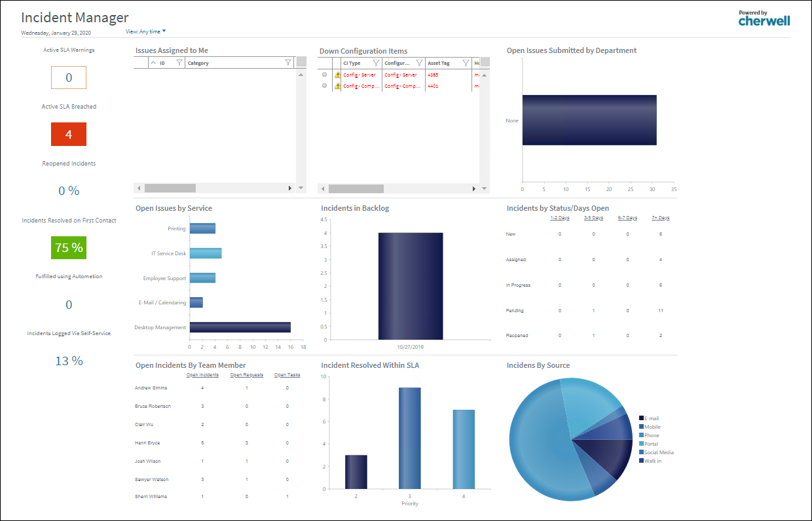Image resolution: width=812 pixels, height=521 pixels.
Task: Select the radio button on the Config - Server row
Action: coord(323,75)
